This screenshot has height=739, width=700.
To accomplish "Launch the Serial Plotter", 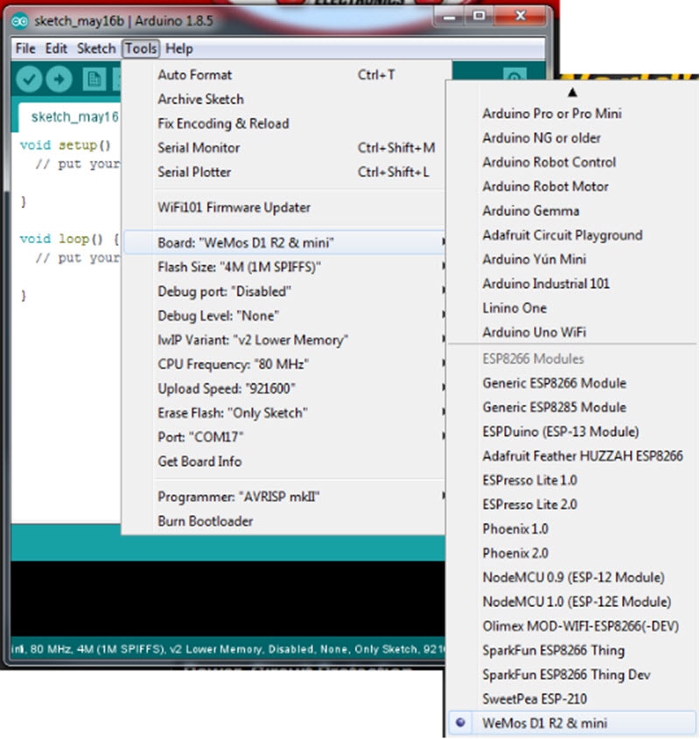I will 198,171.
